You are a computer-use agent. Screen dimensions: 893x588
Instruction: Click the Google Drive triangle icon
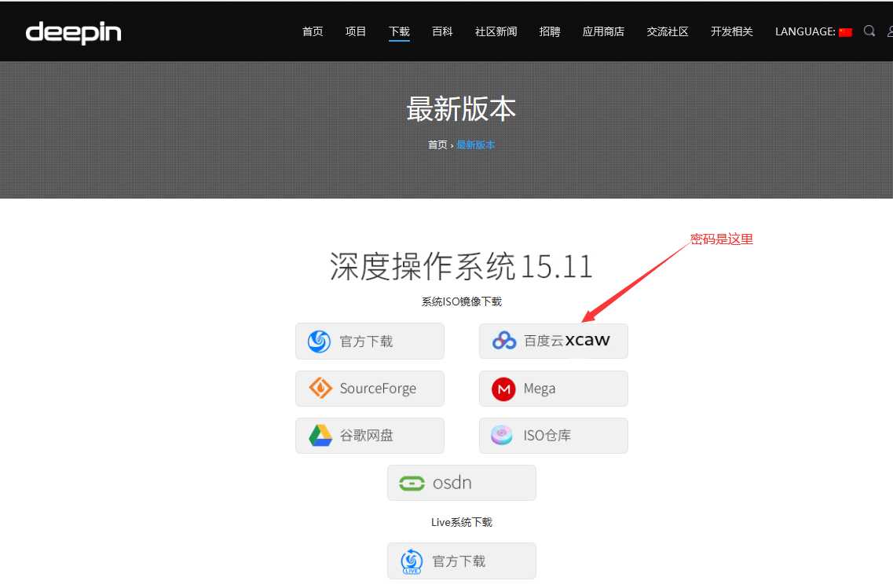coord(320,436)
